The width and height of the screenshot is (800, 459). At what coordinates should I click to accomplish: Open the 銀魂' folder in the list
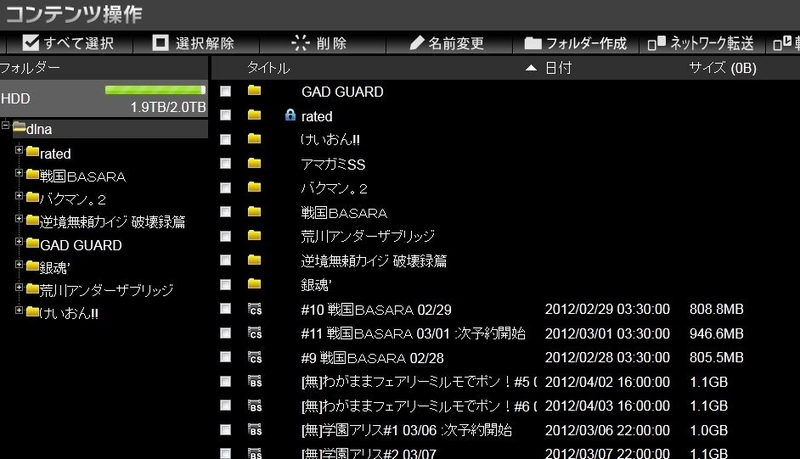(x=316, y=285)
